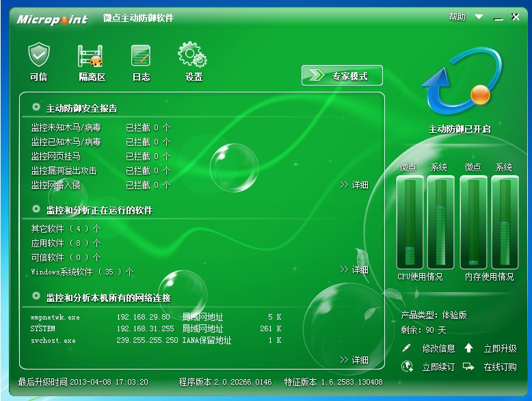Click the 最后升级时间 2013-04-08 17:03:20 status

83,382
